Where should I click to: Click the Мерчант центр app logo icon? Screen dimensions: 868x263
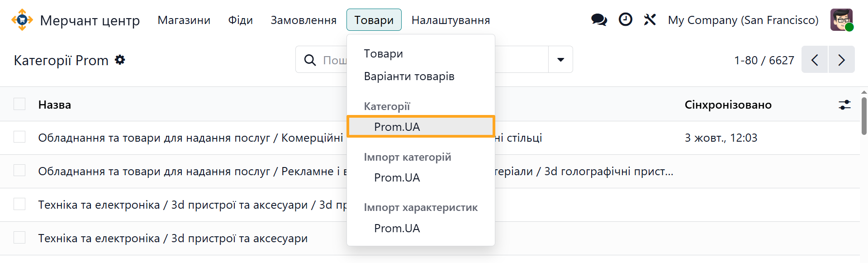[x=22, y=20]
